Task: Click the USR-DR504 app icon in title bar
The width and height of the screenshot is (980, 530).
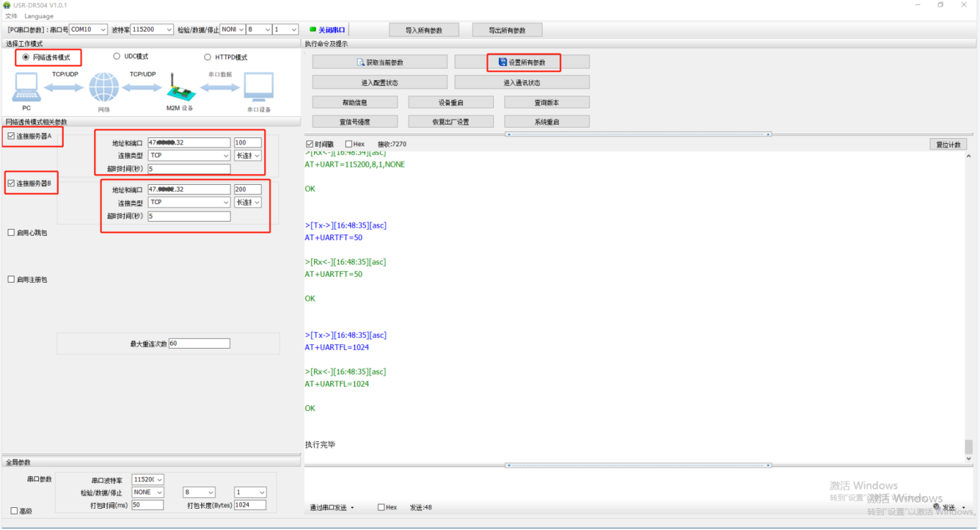Action: tap(6, 5)
